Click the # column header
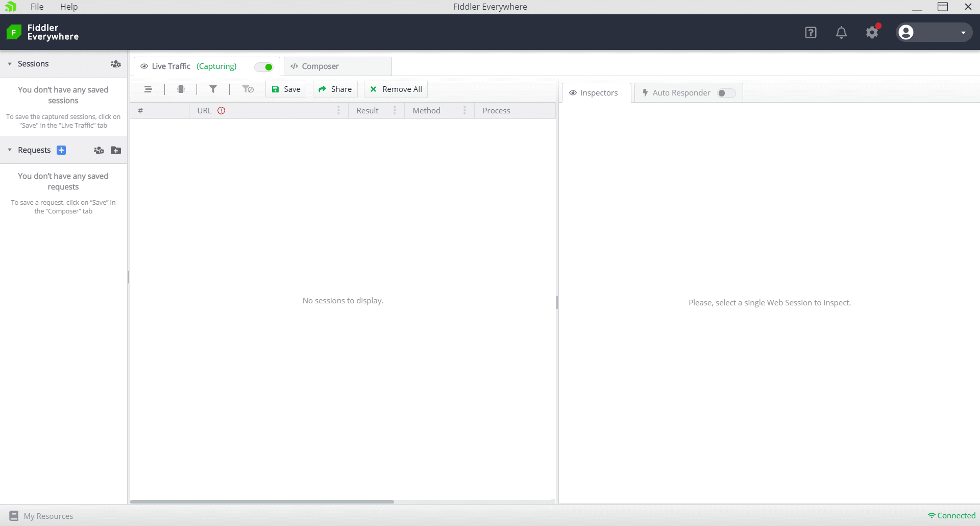 (160, 111)
